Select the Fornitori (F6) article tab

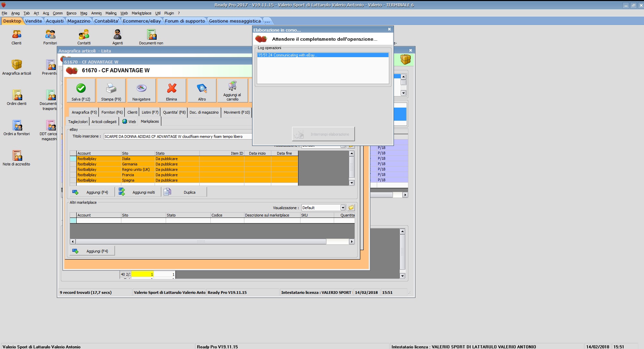click(112, 112)
